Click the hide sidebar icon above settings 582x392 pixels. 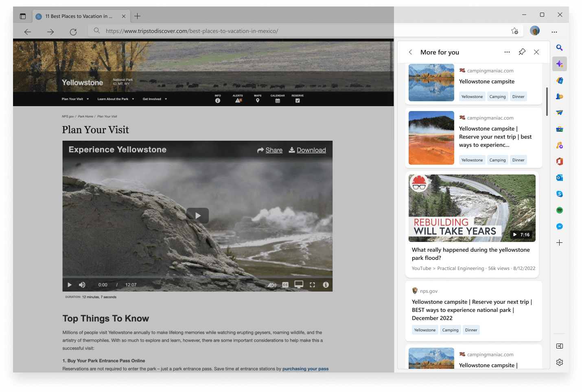[x=560, y=346]
